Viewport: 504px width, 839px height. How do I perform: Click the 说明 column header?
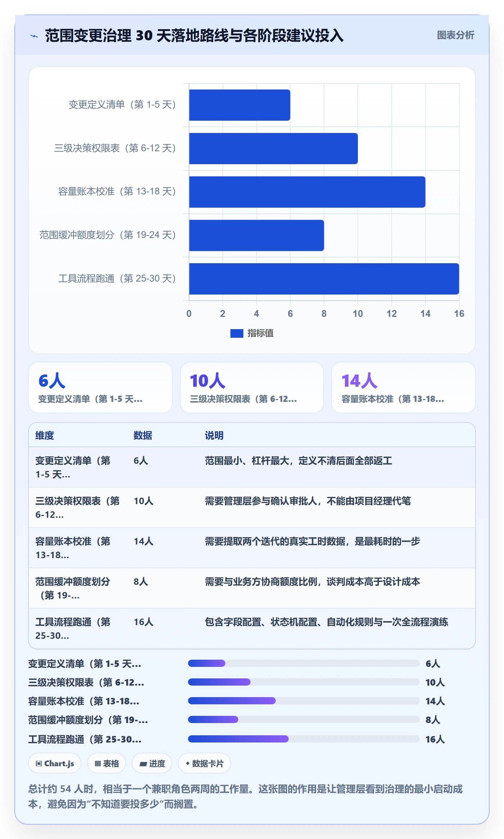click(x=214, y=435)
